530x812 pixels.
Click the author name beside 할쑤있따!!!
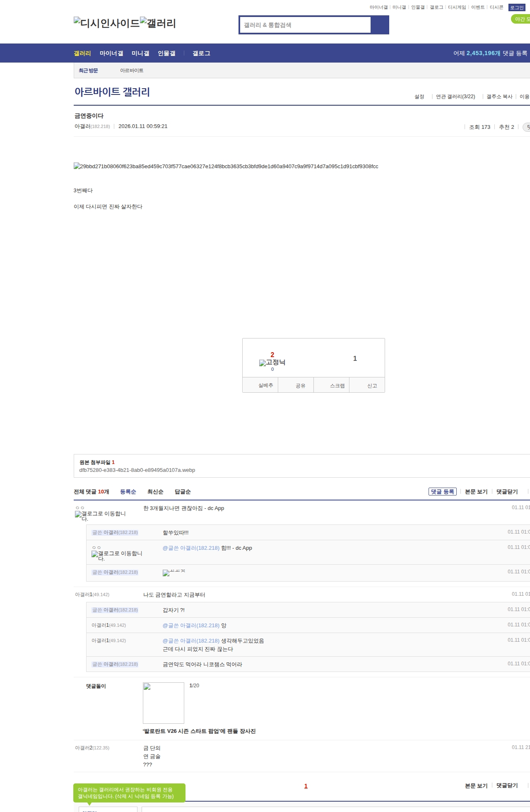tap(115, 532)
